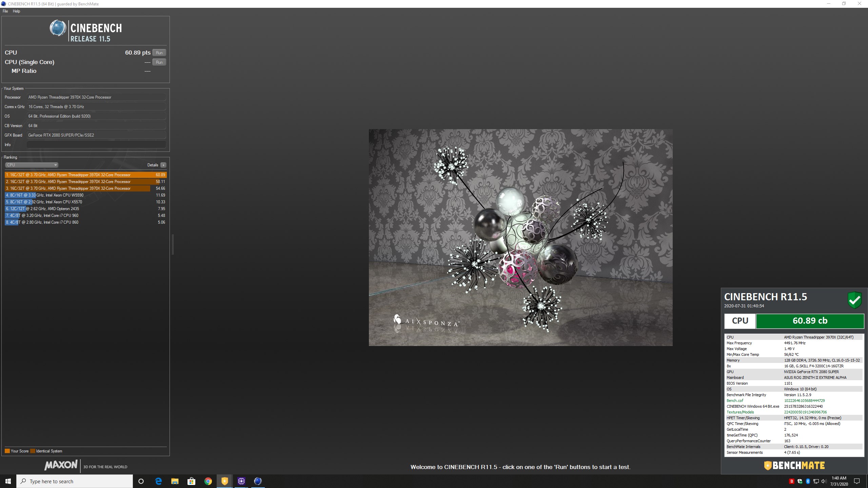
Task: Click the GFX Board field value
Action: tap(96, 135)
